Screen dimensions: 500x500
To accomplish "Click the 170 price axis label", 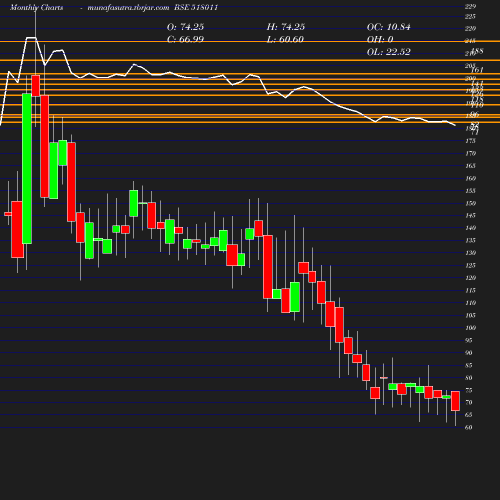I will pyautogui.click(x=470, y=154).
